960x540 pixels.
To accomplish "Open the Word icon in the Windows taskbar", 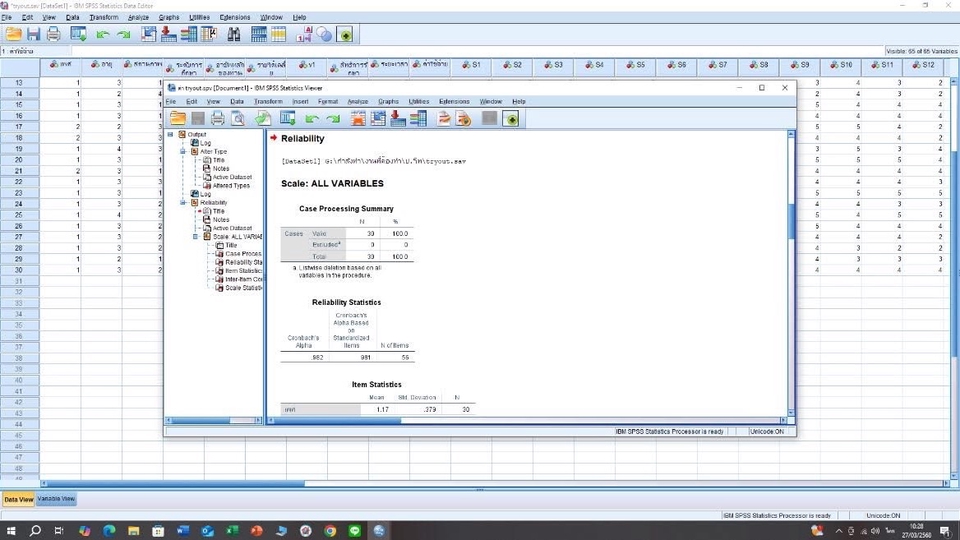I will click(183, 530).
